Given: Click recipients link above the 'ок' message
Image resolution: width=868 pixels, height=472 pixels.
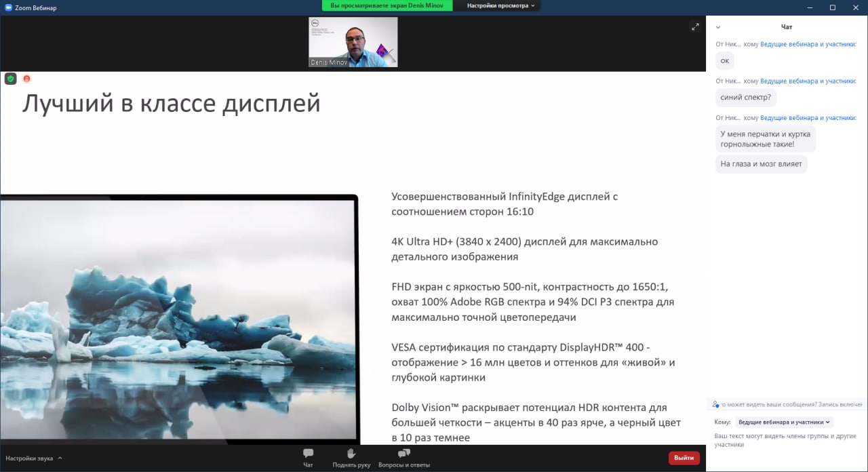Looking at the screenshot, I should [x=808, y=44].
